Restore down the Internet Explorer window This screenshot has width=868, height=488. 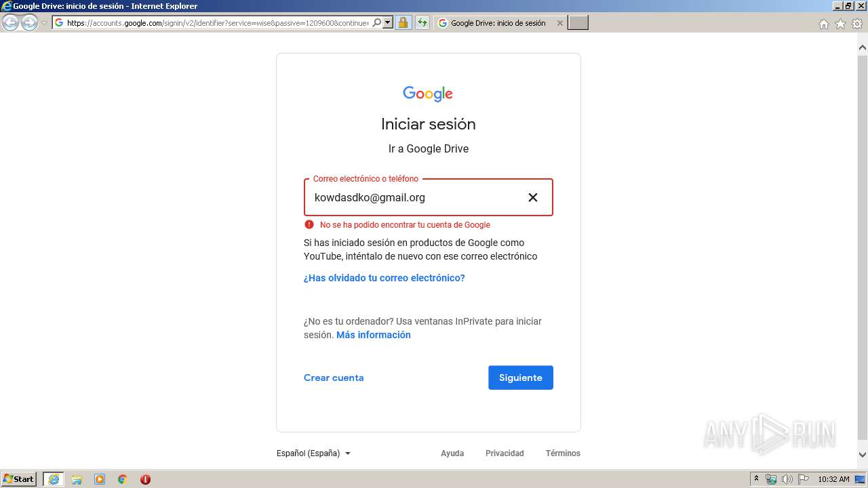849,6
